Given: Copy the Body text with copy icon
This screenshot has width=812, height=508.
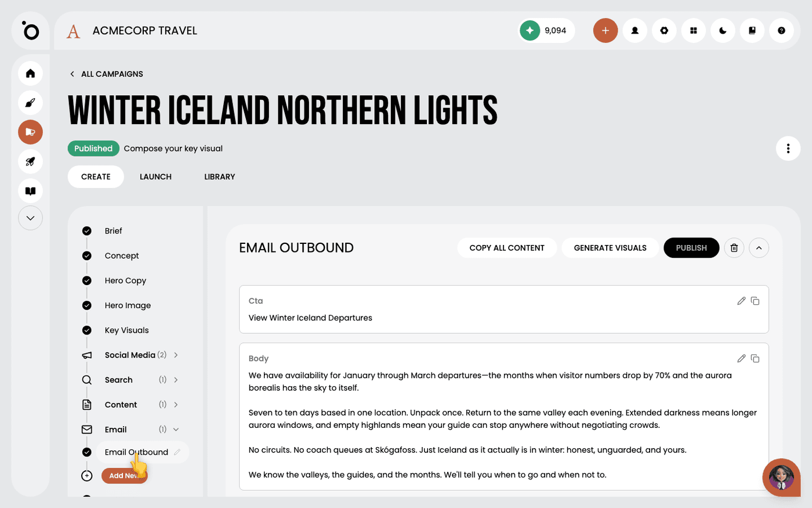Looking at the screenshot, I should [x=755, y=358].
